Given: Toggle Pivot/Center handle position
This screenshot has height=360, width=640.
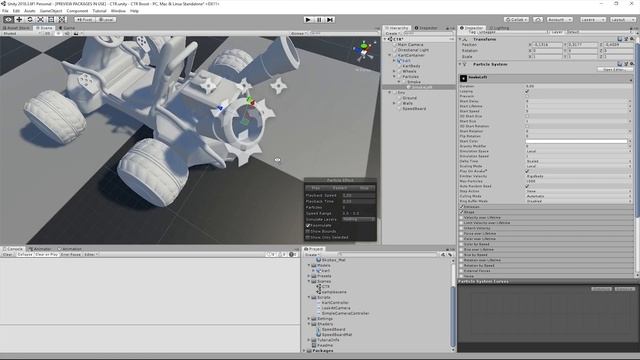Looking at the screenshot, I should (84, 20).
